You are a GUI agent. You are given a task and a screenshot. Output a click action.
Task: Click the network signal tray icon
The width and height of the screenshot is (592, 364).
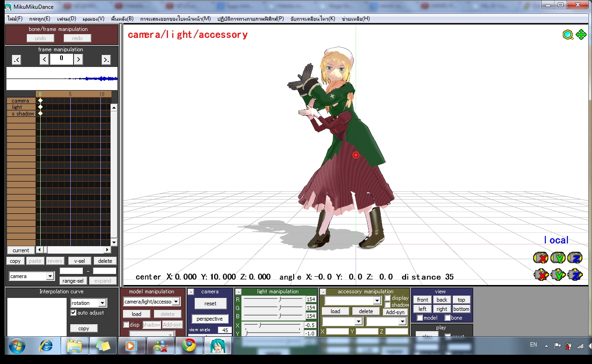point(580,346)
